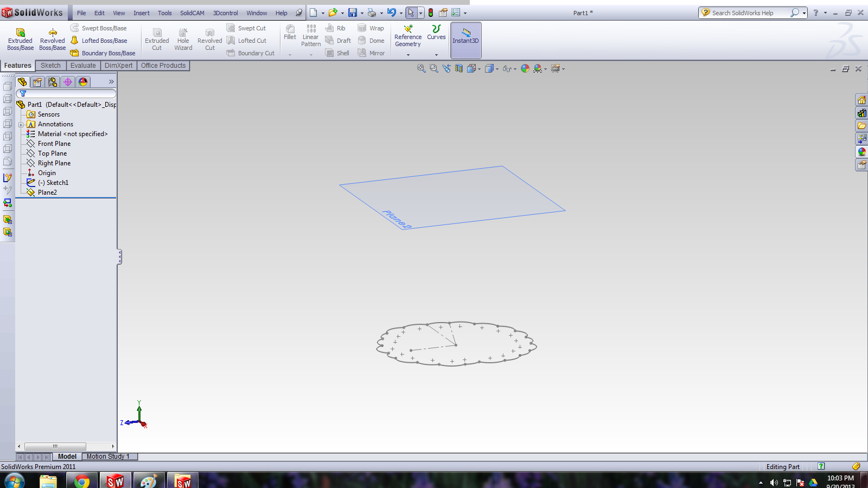Click the Hide/Show Items glasses icon
The height and width of the screenshot is (488, 868).
[507, 68]
